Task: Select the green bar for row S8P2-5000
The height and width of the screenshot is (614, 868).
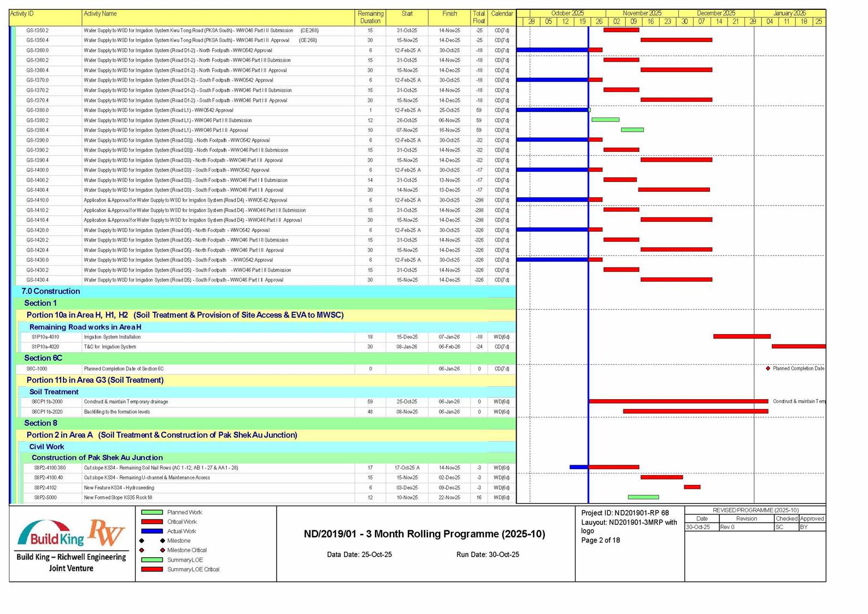Action: coord(643,498)
